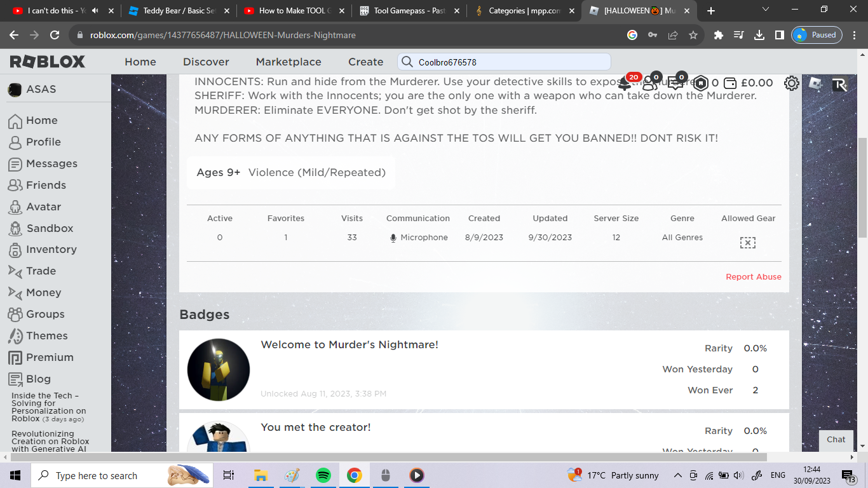Open the ASAS user avatar
The image size is (868, 488).
pyautogui.click(x=14, y=90)
